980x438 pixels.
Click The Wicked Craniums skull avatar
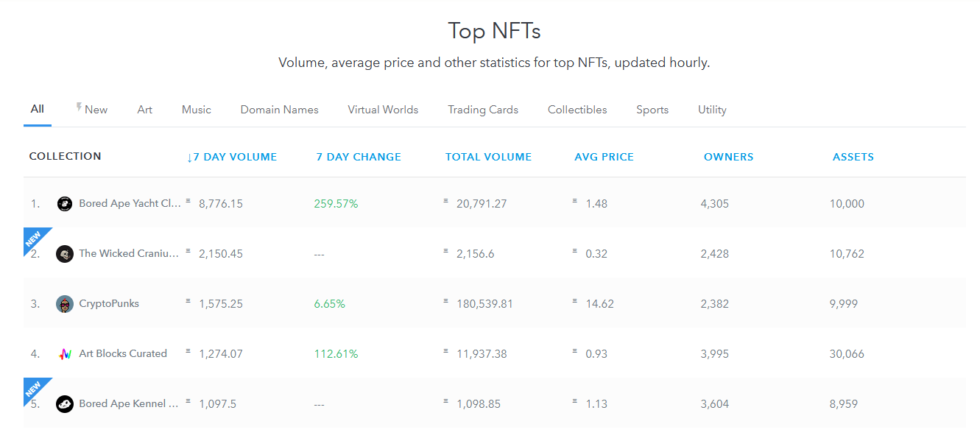(x=65, y=254)
